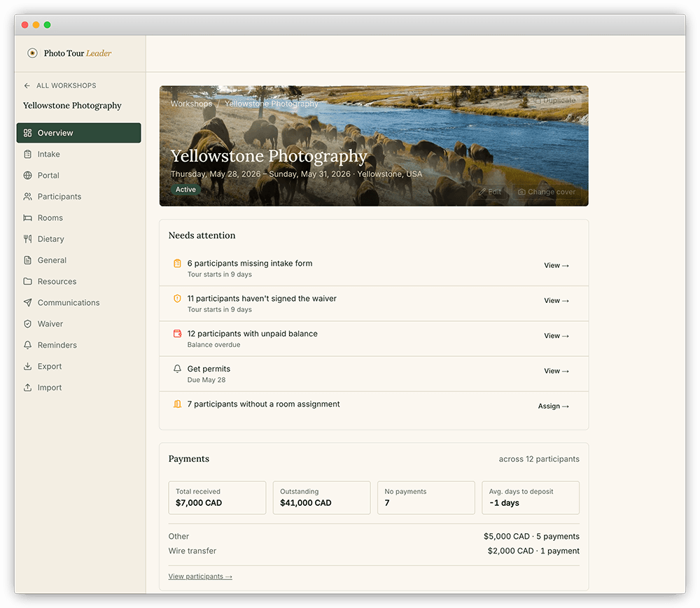The width and height of the screenshot is (700, 608).
Task: Click the red wallet icon on unpaid balance row
Action: point(177,334)
